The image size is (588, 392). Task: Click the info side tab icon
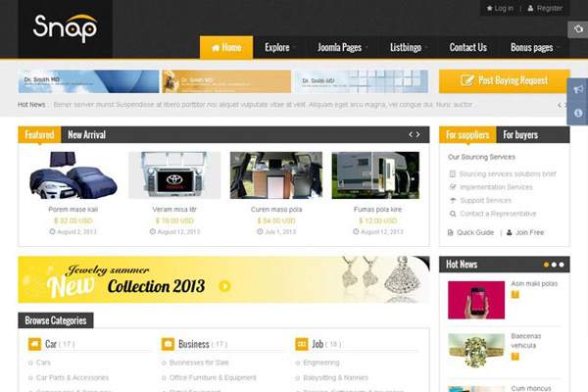tap(578, 113)
